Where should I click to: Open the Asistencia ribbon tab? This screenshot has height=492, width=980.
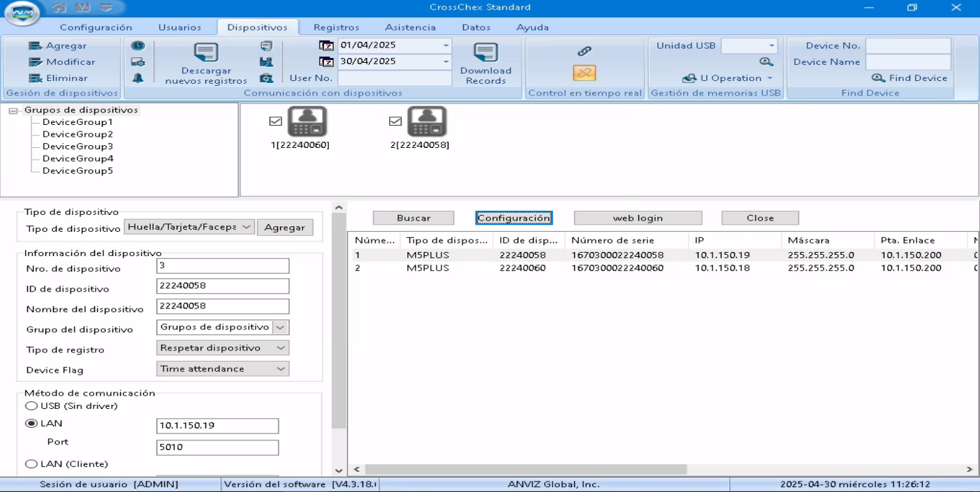(410, 27)
